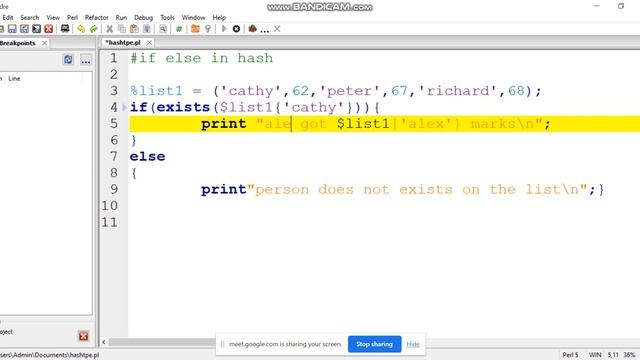Open the Perl menu
640x360 pixels.
point(72,18)
